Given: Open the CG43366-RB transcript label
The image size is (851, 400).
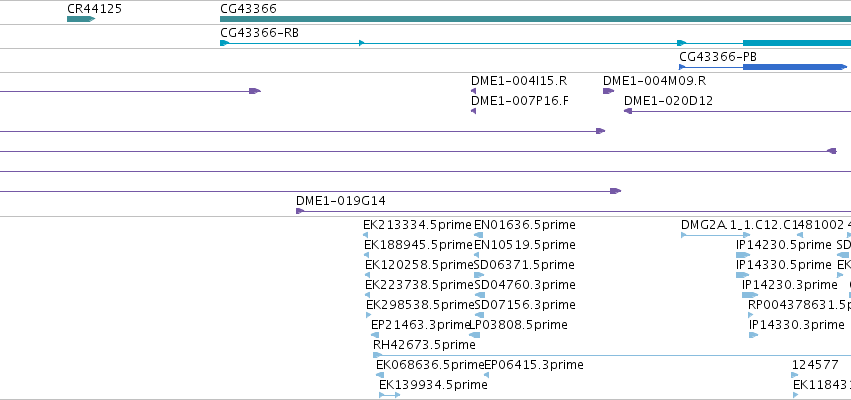Looking at the screenshot, I should [259, 33].
